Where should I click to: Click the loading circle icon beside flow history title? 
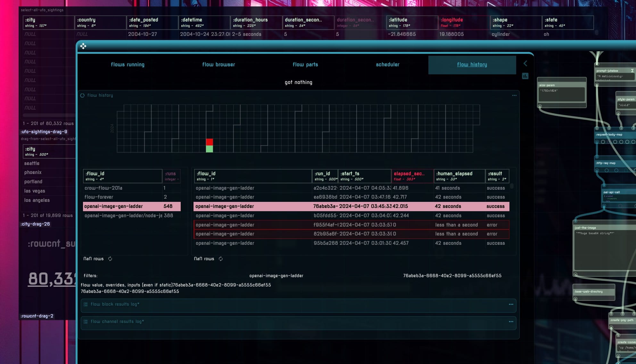pyautogui.click(x=82, y=95)
